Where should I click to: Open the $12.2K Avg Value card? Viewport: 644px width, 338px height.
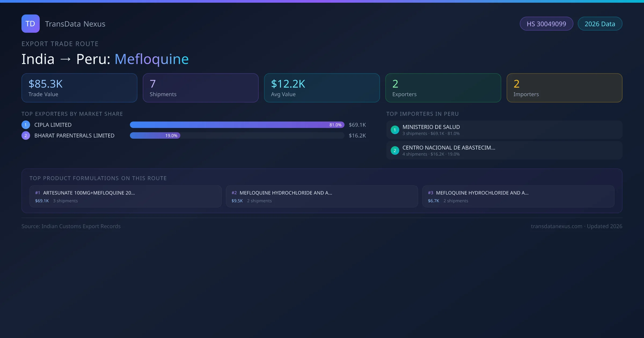pos(322,88)
